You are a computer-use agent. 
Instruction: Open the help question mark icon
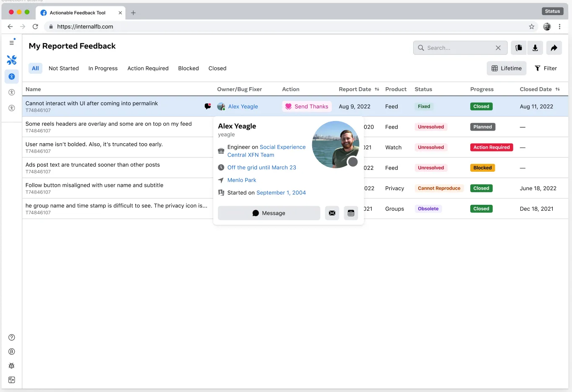pyautogui.click(x=12, y=338)
